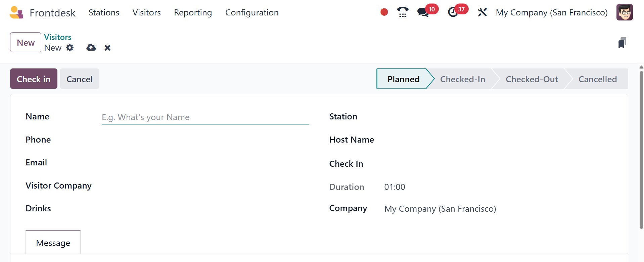This screenshot has height=262, width=644.
Task: Open the VoIP phone dialer icon
Action: coord(403,12)
